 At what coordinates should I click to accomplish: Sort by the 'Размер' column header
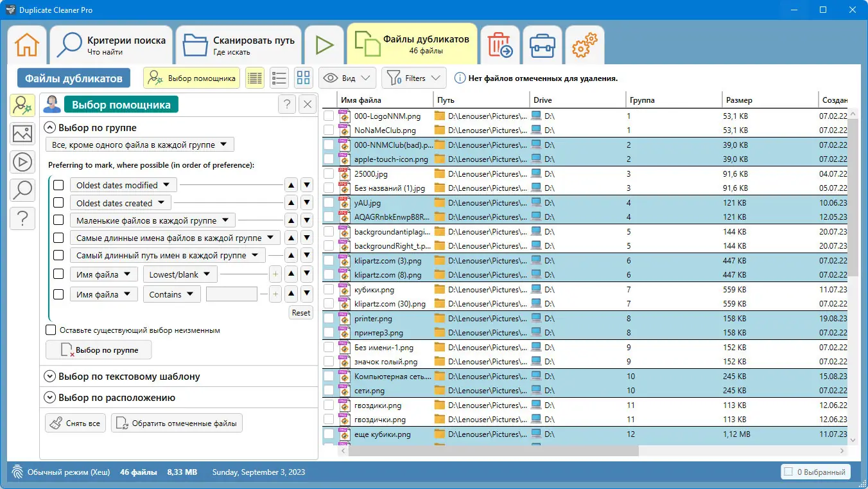point(739,100)
